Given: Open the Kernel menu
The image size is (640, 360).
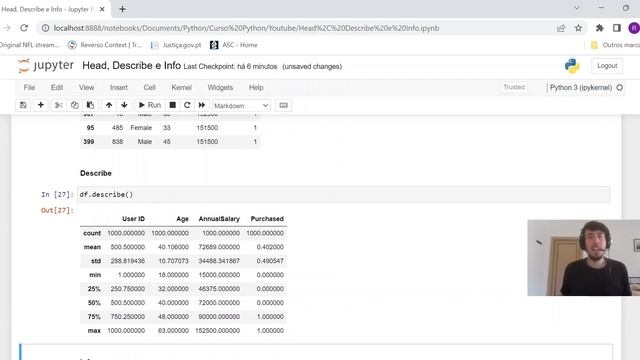Looking at the screenshot, I should pos(182,87).
